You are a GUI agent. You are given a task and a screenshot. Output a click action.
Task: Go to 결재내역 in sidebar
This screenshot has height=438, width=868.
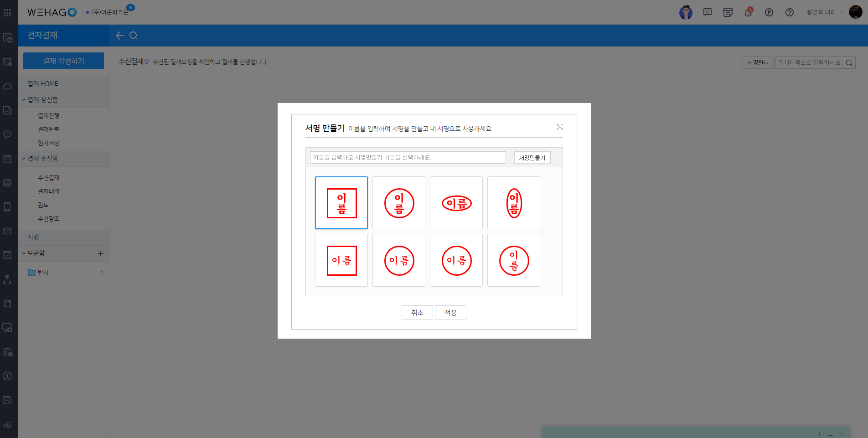49,191
